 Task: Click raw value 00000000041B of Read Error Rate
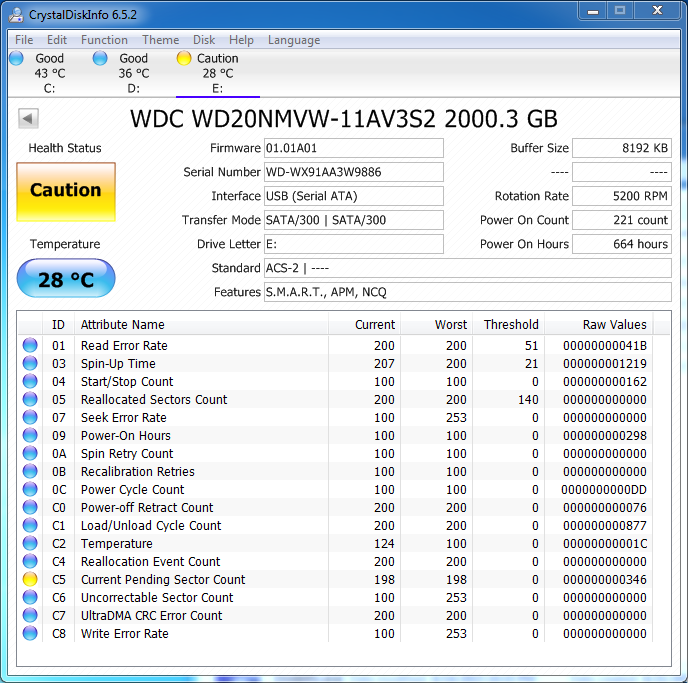(605, 346)
